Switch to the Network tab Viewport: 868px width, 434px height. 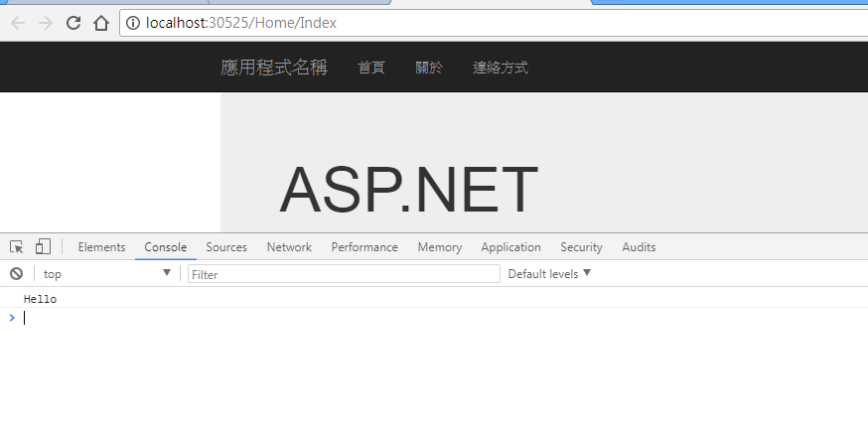pos(289,247)
